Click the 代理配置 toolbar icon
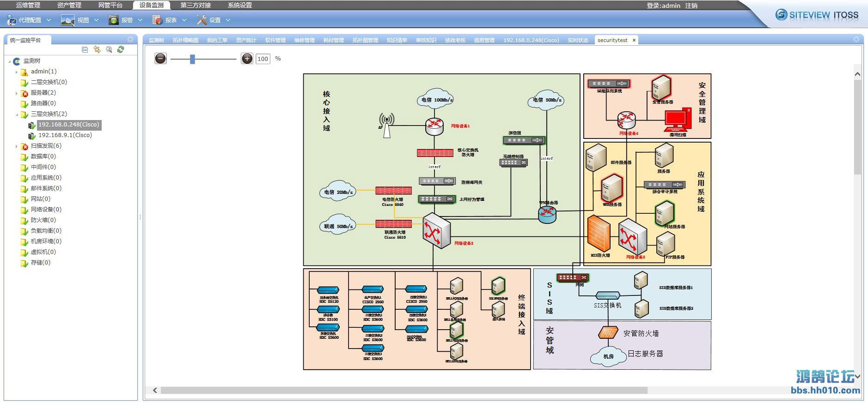The image size is (868, 403). click(x=11, y=20)
